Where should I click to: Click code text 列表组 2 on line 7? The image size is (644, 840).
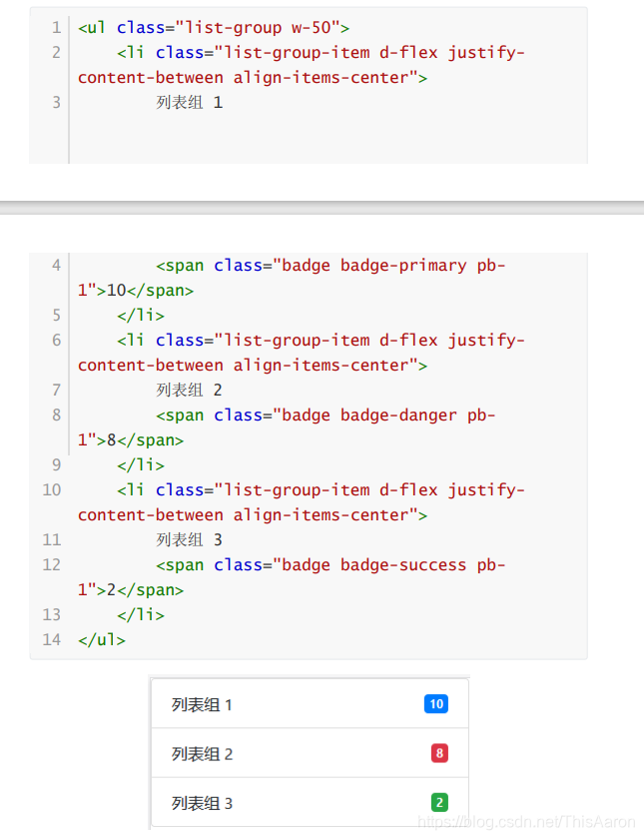pos(190,390)
